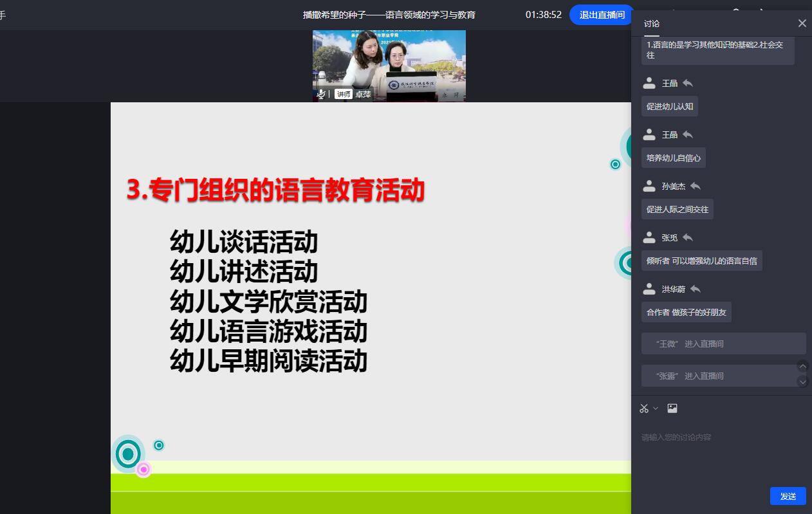Image resolution: width=812 pixels, height=514 pixels.
Task: Click reply arrow next to 洪华蔚
Action: (696, 289)
